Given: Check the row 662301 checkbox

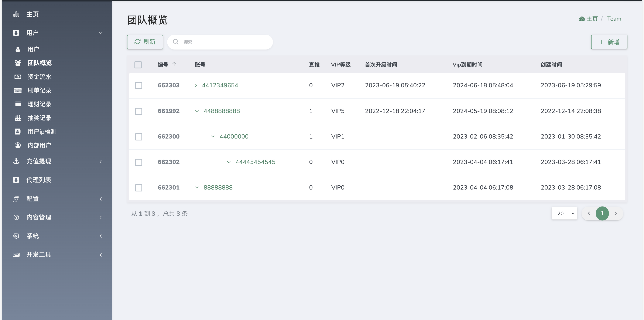Looking at the screenshot, I should click(138, 188).
